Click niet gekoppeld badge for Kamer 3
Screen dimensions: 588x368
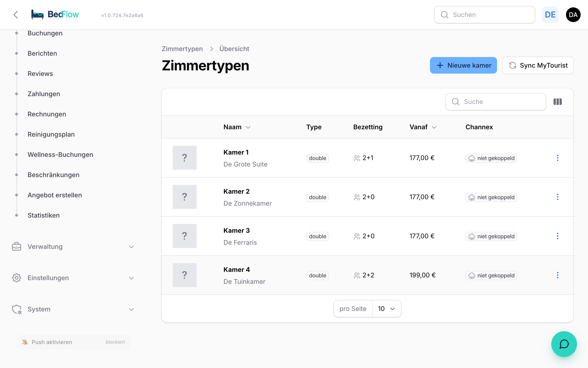[491, 236]
